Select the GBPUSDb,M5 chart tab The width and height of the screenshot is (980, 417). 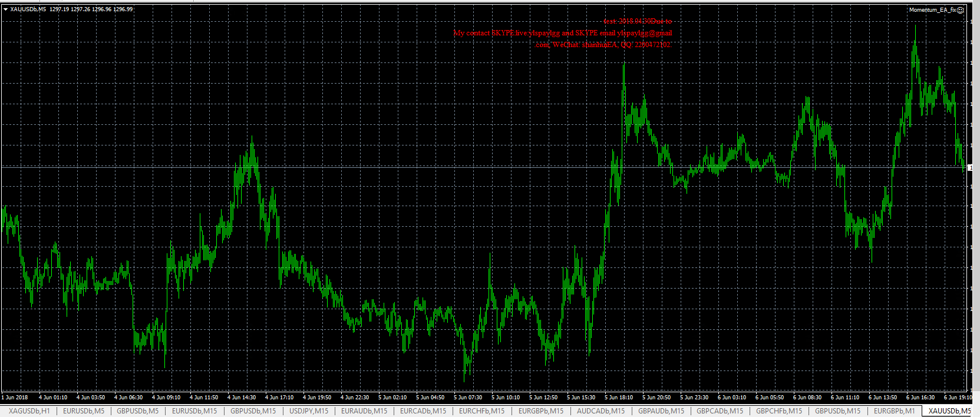click(x=137, y=411)
